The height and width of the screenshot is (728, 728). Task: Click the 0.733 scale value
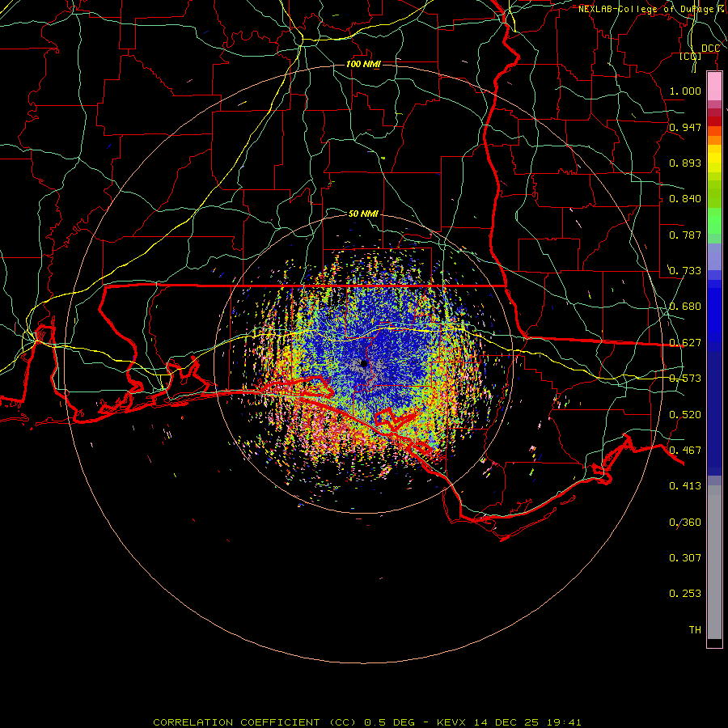pyautogui.click(x=685, y=271)
